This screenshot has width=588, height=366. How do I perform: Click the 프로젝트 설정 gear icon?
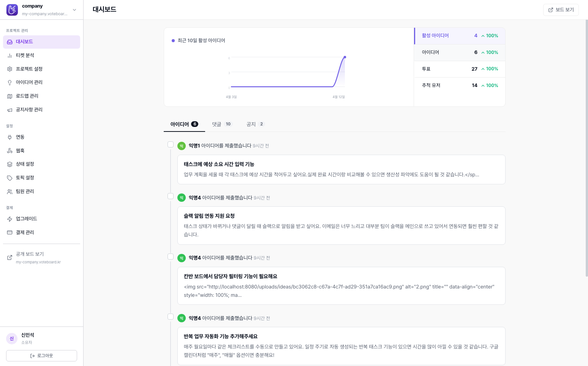pos(10,69)
